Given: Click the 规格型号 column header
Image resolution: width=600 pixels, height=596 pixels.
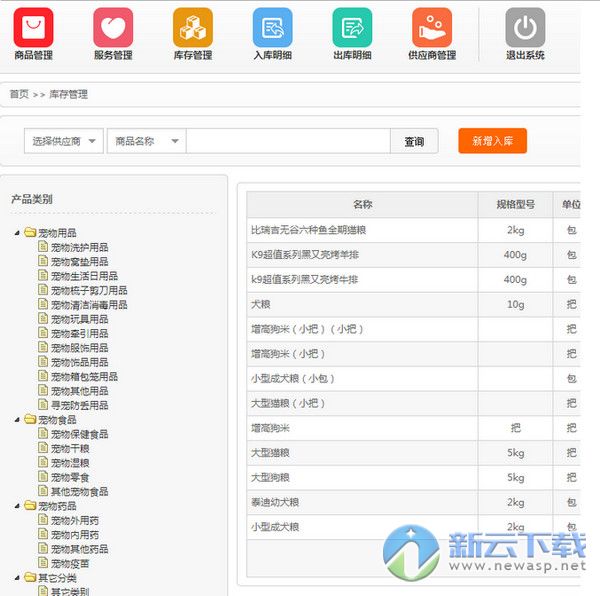Looking at the screenshot, I should pos(515,204).
